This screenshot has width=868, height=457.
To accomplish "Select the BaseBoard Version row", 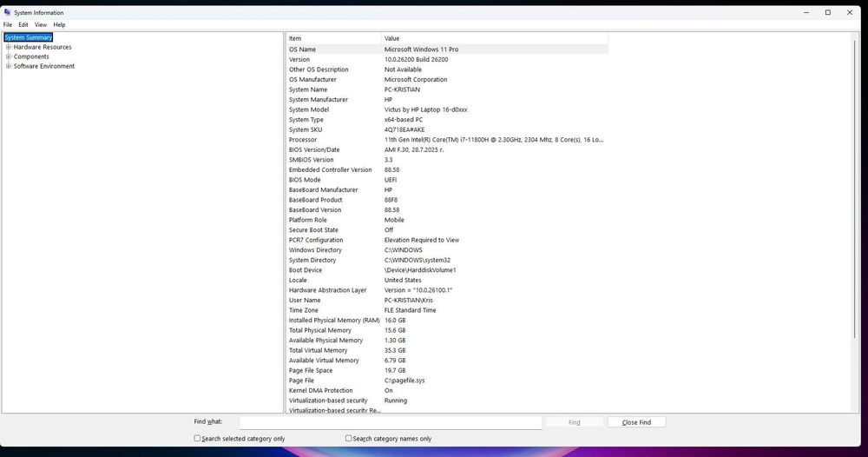I will pyautogui.click(x=447, y=210).
